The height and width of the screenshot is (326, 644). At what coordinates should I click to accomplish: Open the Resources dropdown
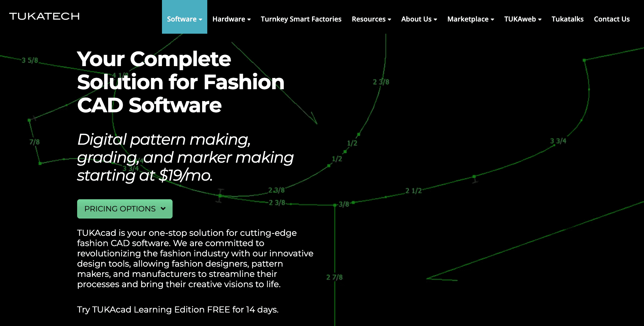(x=371, y=19)
